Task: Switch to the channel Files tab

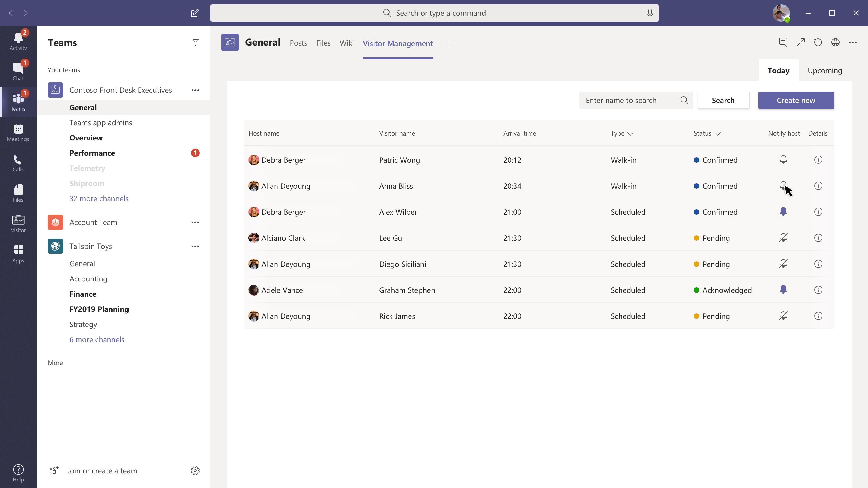Action: coord(323,43)
